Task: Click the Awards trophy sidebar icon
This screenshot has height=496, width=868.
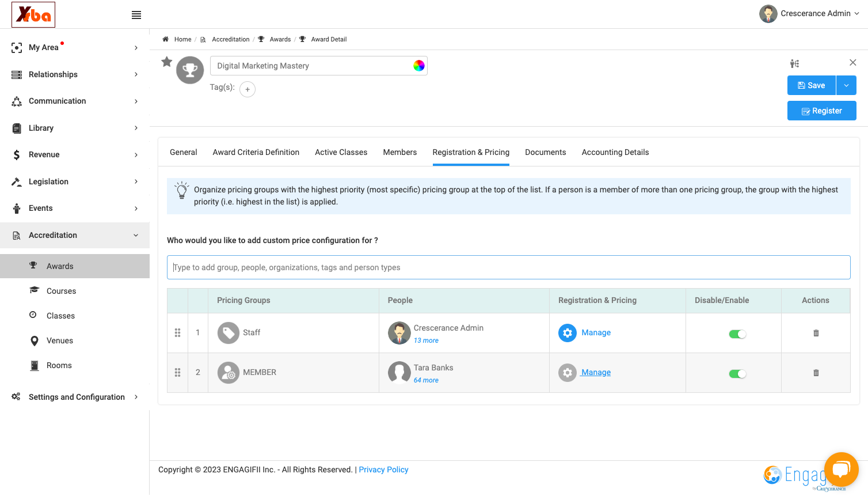Action: [33, 266]
